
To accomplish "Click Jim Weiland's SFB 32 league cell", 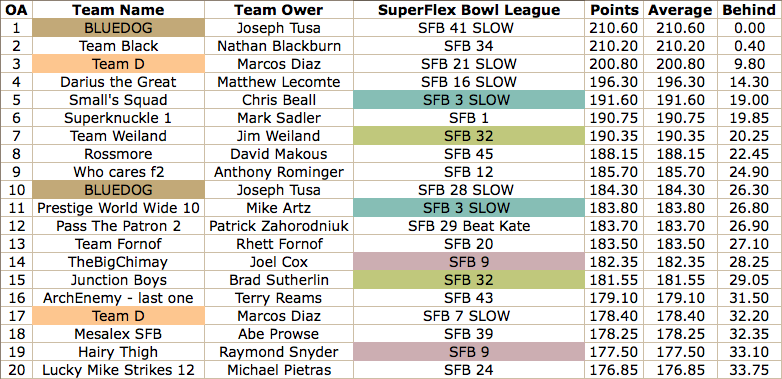I will [x=469, y=136].
